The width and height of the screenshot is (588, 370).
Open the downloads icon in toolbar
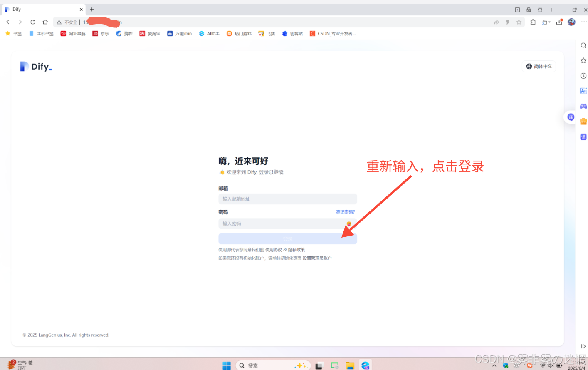point(559,22)
